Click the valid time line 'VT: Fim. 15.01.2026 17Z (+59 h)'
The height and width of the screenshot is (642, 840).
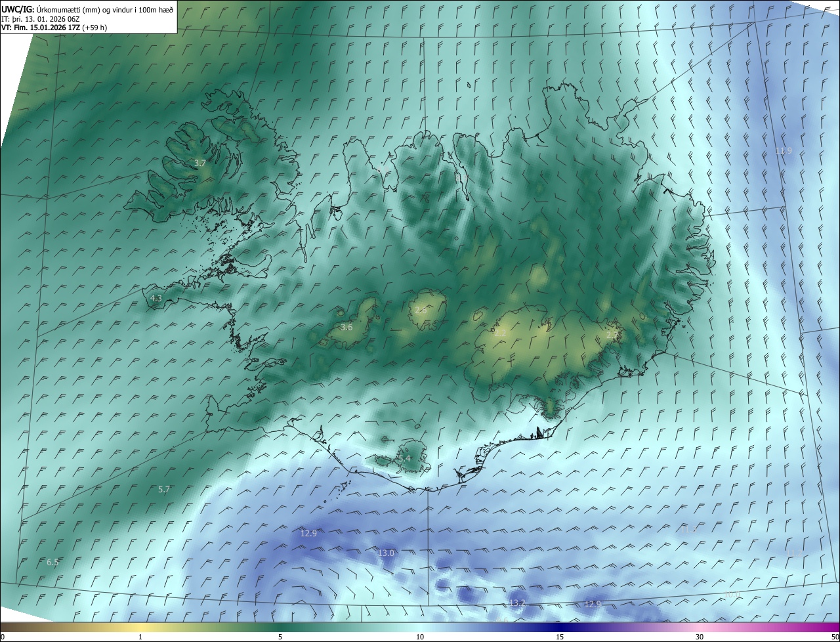54,28
